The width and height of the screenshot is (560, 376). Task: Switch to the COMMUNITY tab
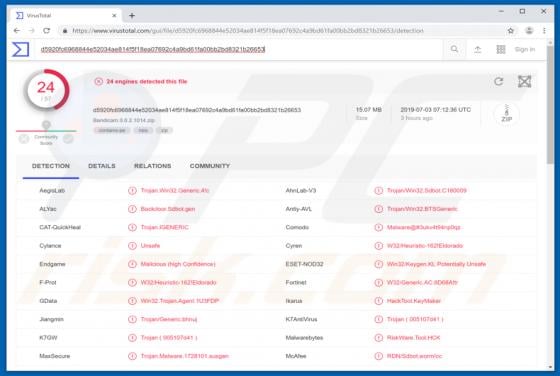(x=210, y=166)
